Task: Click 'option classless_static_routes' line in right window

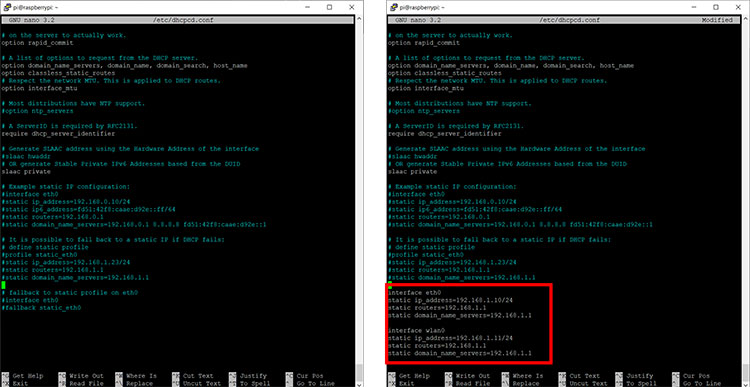Action: [x=445, y=73]
